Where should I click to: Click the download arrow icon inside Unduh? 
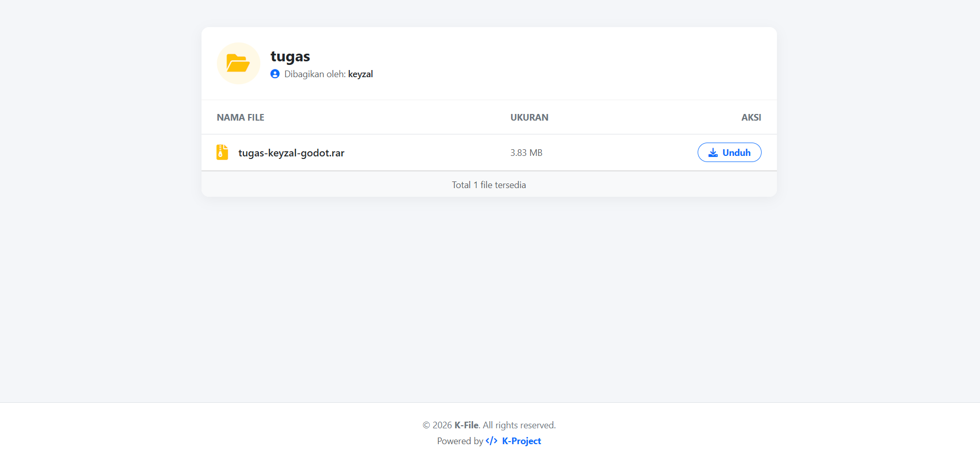[x=713, y=153]
